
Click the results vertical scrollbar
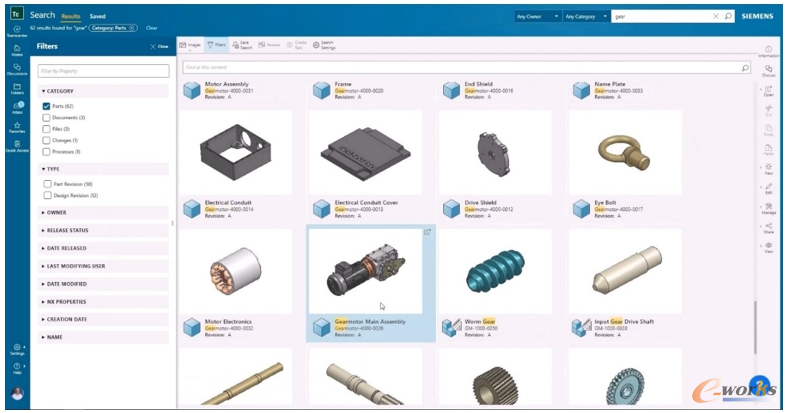(x=754, y=327)
